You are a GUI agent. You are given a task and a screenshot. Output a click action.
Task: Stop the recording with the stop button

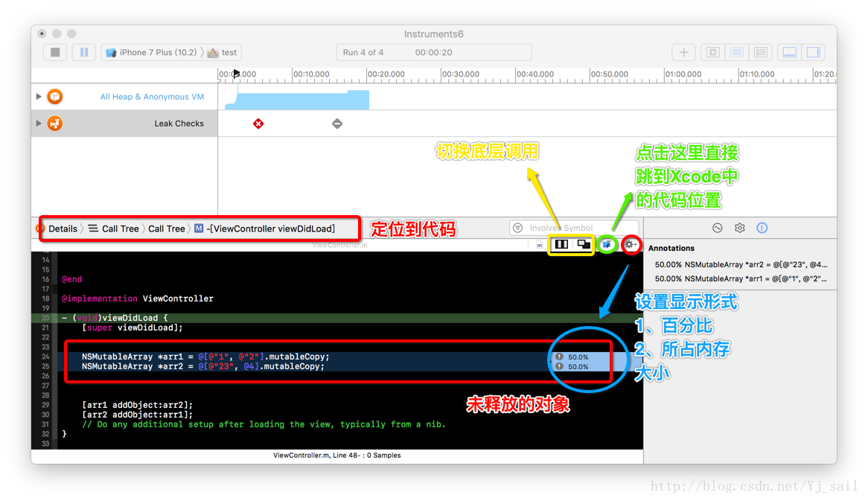click(x=55, y=52)
